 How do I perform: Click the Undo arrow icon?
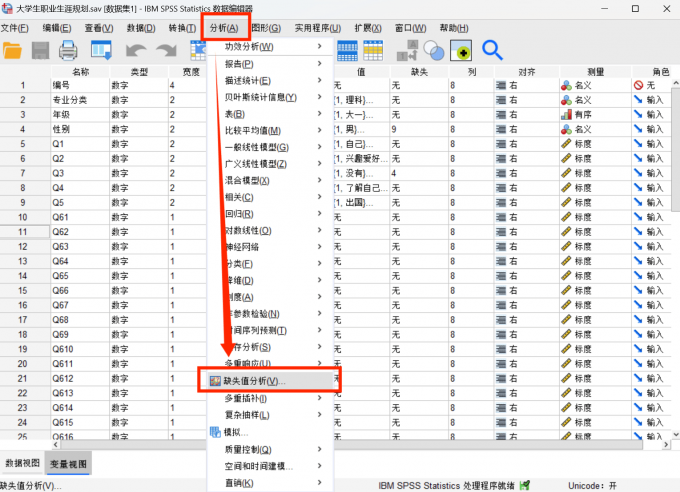point(136,51)
